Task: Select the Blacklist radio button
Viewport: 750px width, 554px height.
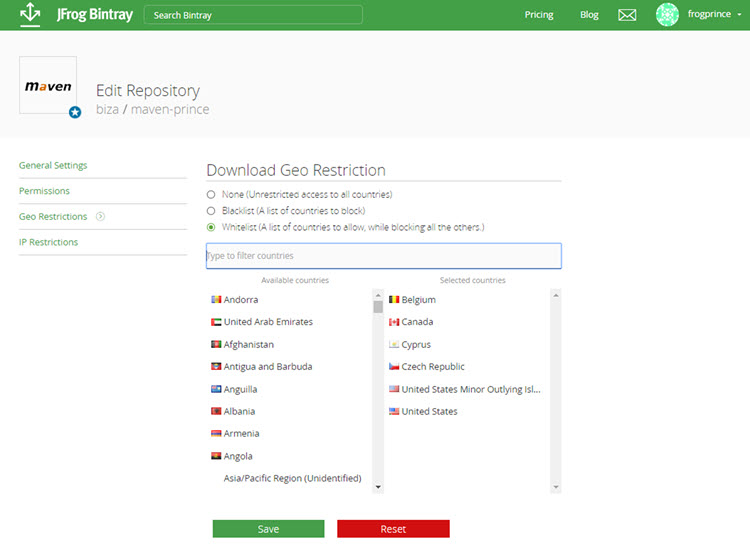Action: click(x=211, y=211)
